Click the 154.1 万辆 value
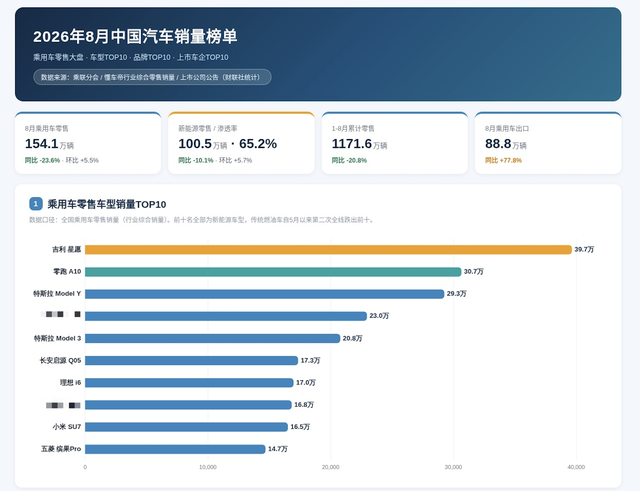This screenshot has height=491, width=640. 49,144
